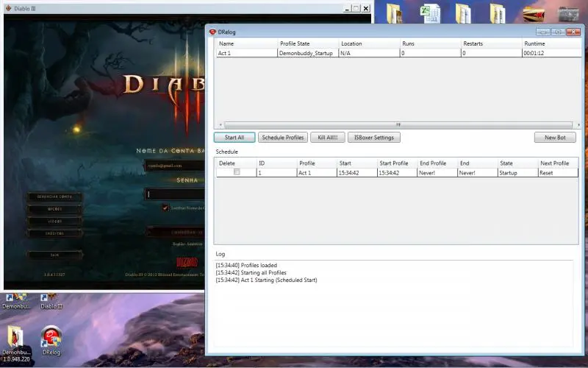Click the Videos button in Diablo III
588x368 pixels.
pos(54,222)
